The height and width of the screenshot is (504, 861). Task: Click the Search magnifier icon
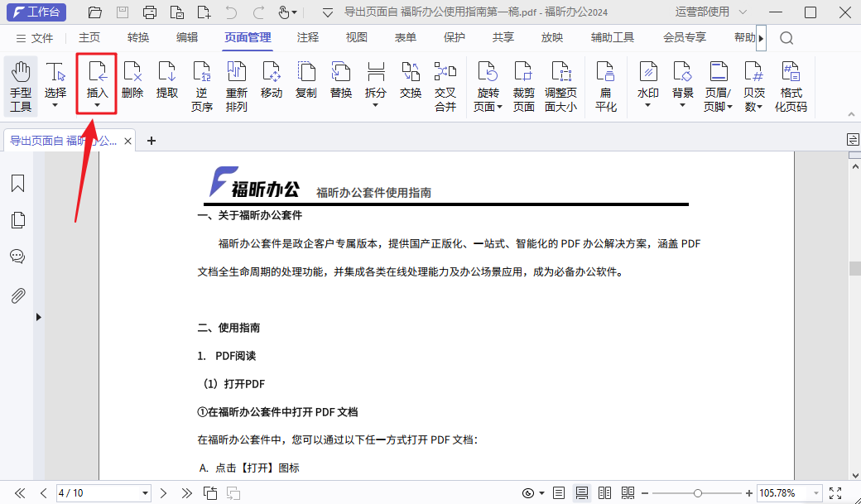click(786, 38)
